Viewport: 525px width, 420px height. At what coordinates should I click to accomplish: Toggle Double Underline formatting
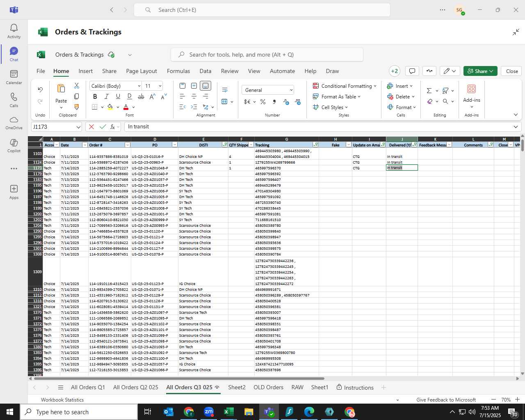130,96
